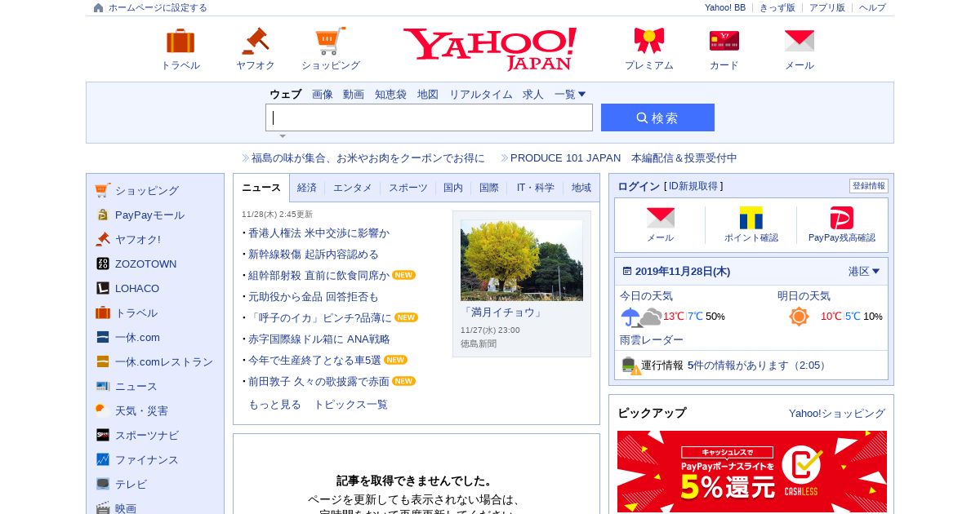The image size is (980, 514).
Task: Open the Card icon in header
Action: [724, 41]
